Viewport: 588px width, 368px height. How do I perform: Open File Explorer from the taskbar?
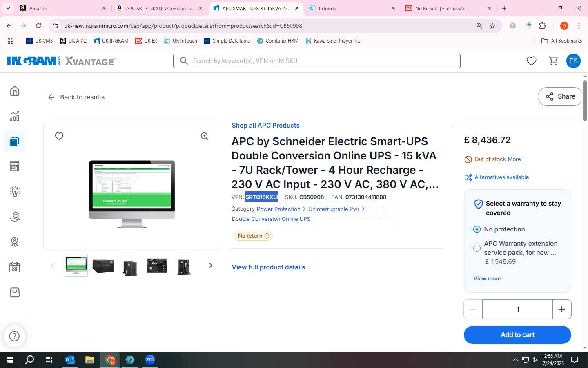(x=90, y=360)
